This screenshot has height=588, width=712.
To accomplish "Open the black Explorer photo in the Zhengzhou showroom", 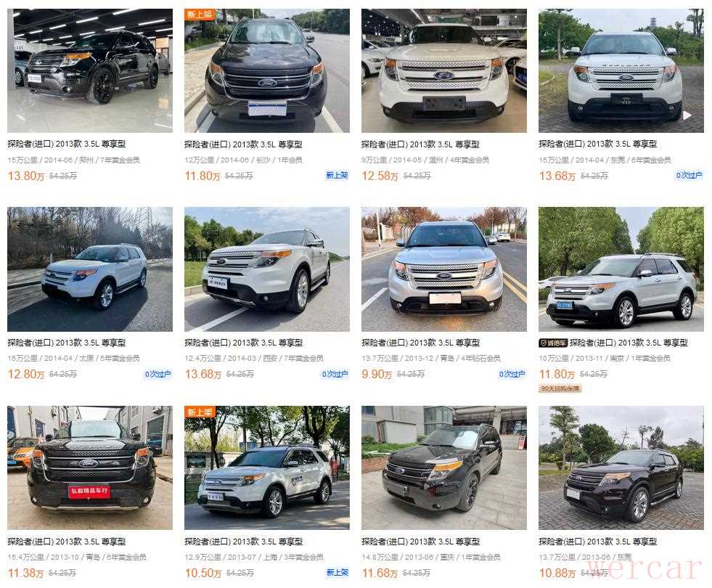I will 90,71.
